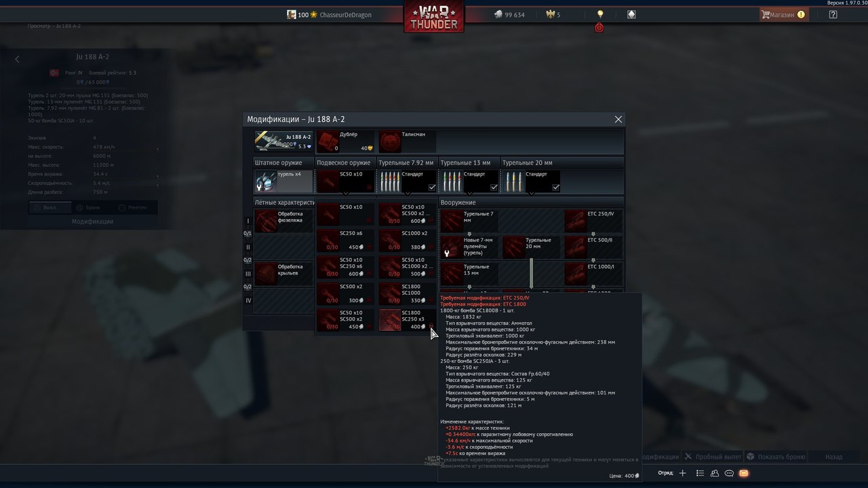Click the Вооружение section header
The height and width of the screenshot is (488, 868).
pyautogui.click(x=532, y=202)
